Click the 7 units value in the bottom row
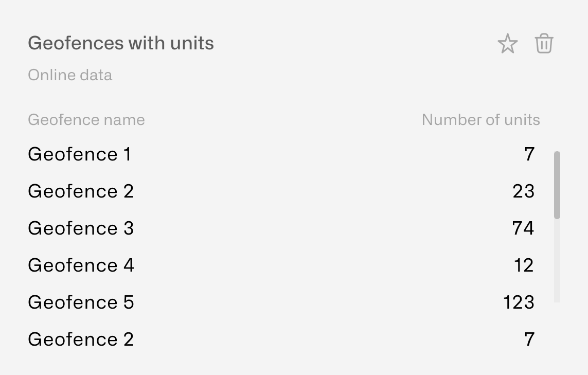588x375 pixels. [529, 340]
